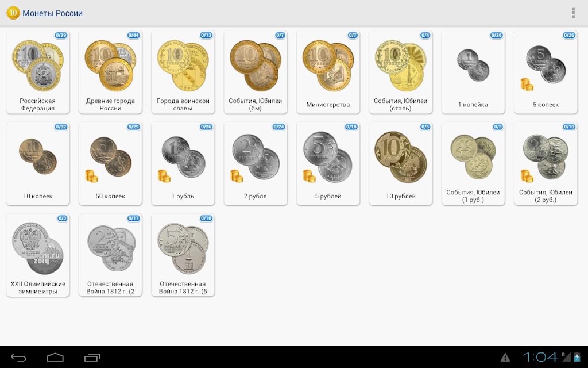Open the 1 копейка coin category
Image resolution: width=588 pixels, height=368 pixels.
pos(473,72)
